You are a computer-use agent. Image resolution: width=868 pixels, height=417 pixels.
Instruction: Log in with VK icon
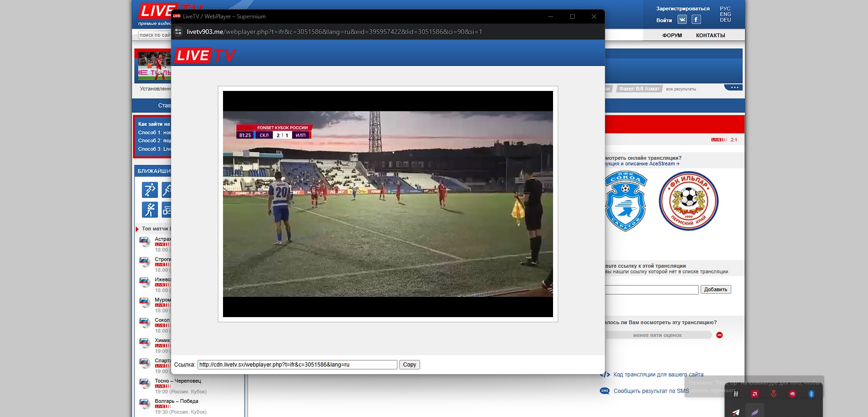click(682, 19)
